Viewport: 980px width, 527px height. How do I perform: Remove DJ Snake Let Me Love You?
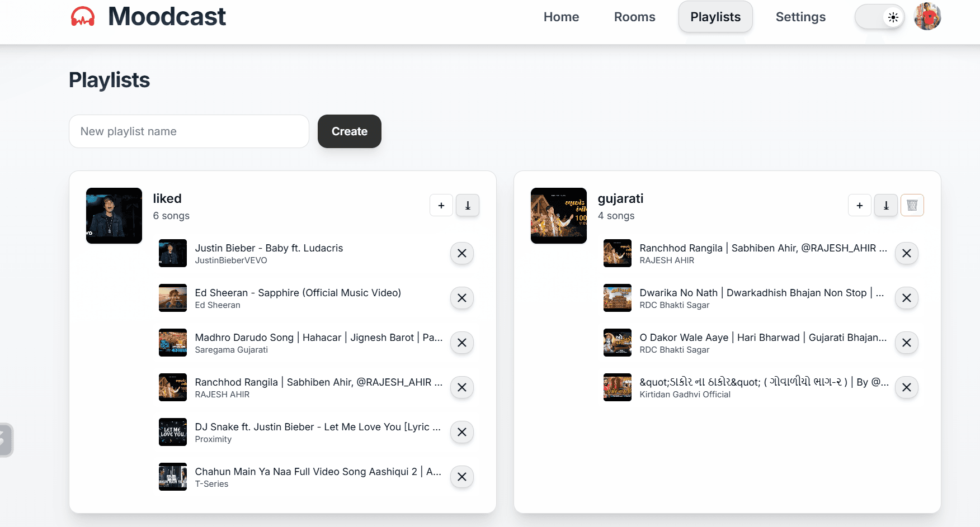(x=461, y=432)
